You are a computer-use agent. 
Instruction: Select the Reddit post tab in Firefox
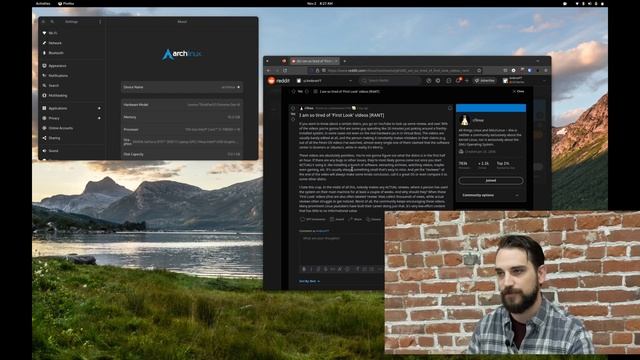pos(314,61)
